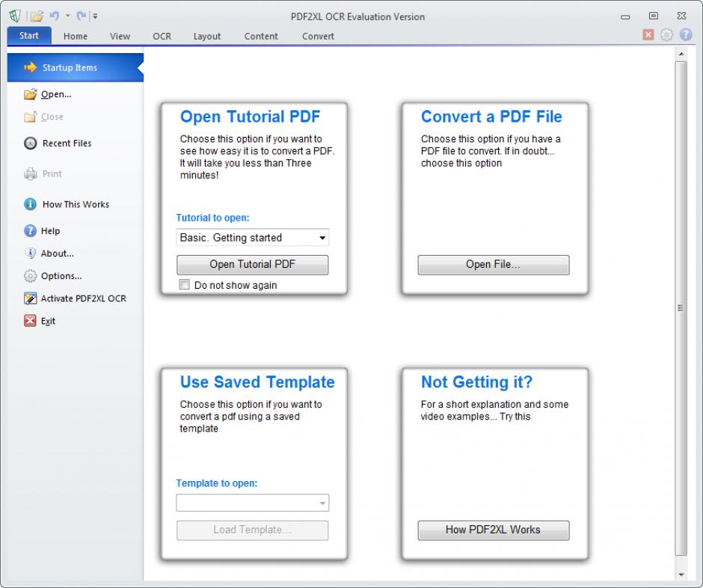
Task: Click the Activate PDF2XL OCR icon
Action: tap(30, 298)
